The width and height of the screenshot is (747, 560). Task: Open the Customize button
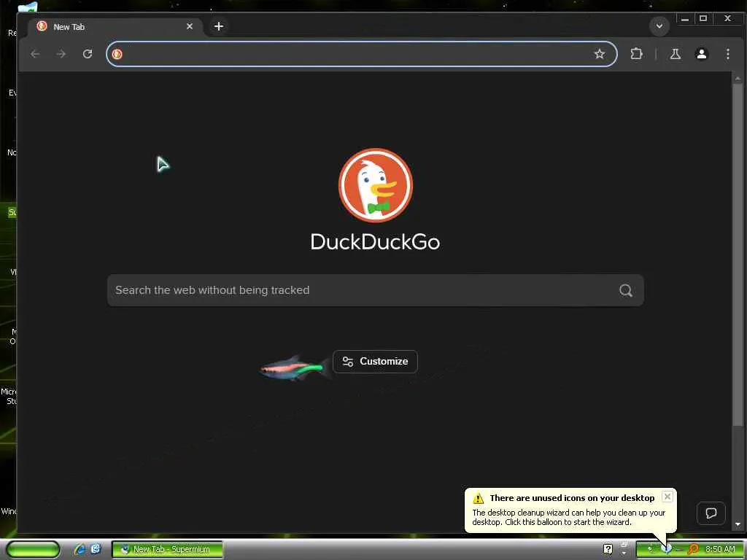pyautogui.click(x=375, y=362)
